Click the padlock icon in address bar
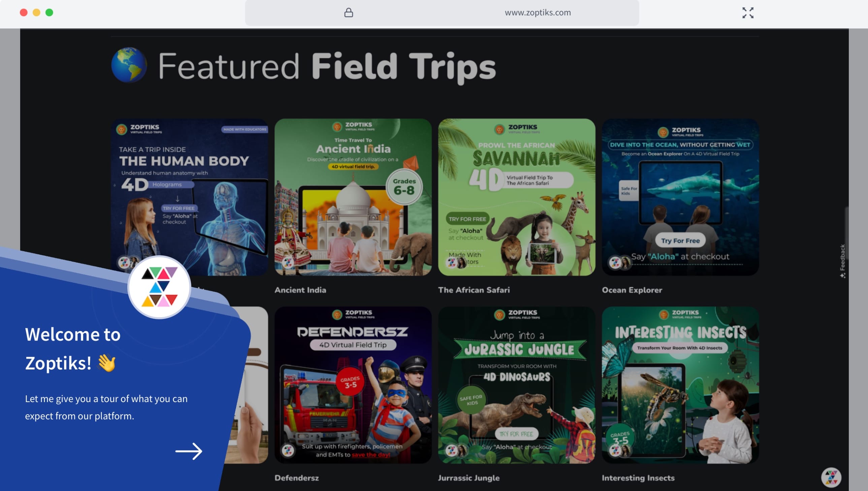The width and height of the screenshot is (868, 491). [x=349, y=13]
